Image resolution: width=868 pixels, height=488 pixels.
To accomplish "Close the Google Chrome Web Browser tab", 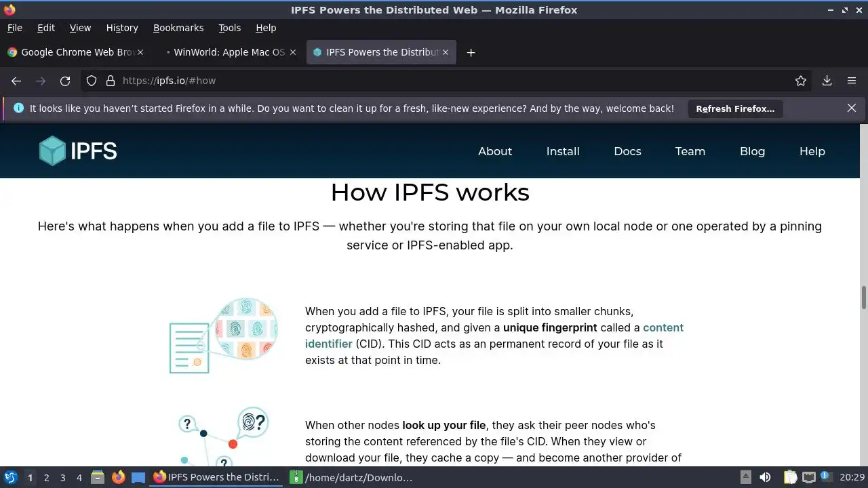I will click(141, 52).
